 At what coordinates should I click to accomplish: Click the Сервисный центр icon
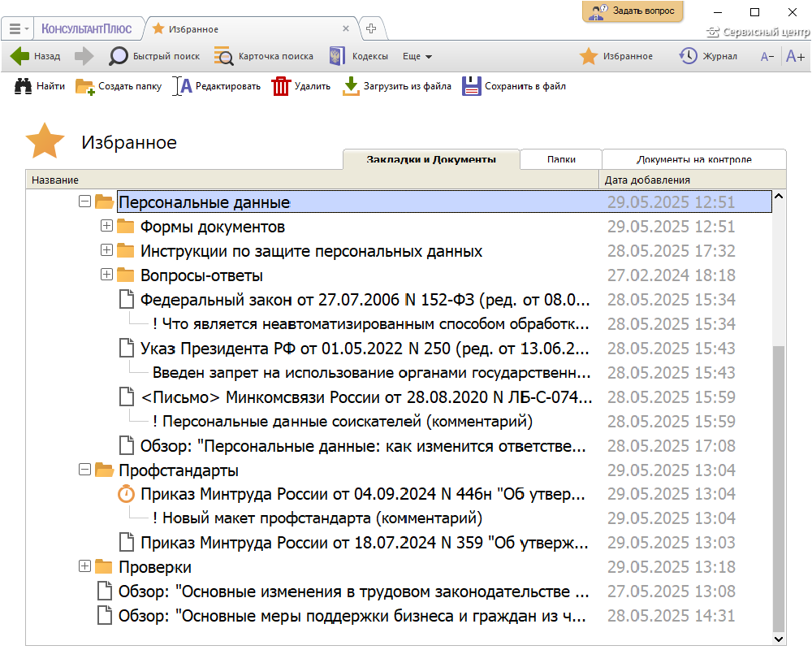coord(713,32)
